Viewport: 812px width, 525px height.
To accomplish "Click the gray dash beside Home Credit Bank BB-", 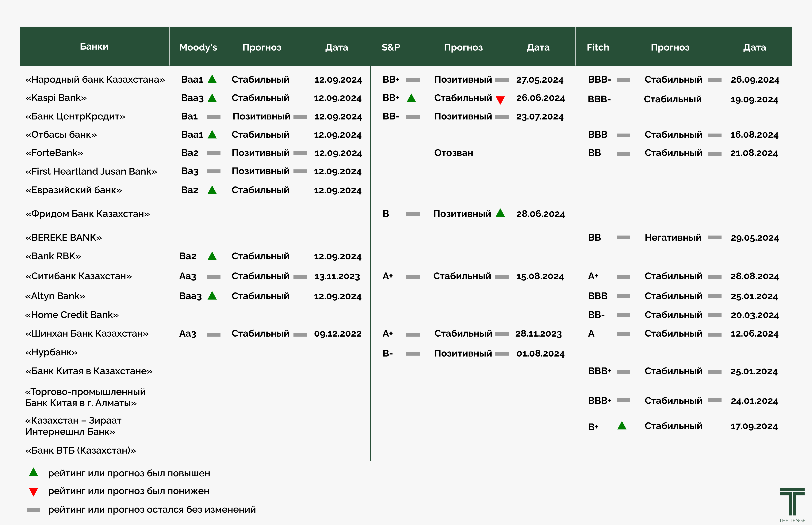I will click(x=623, y=315).
